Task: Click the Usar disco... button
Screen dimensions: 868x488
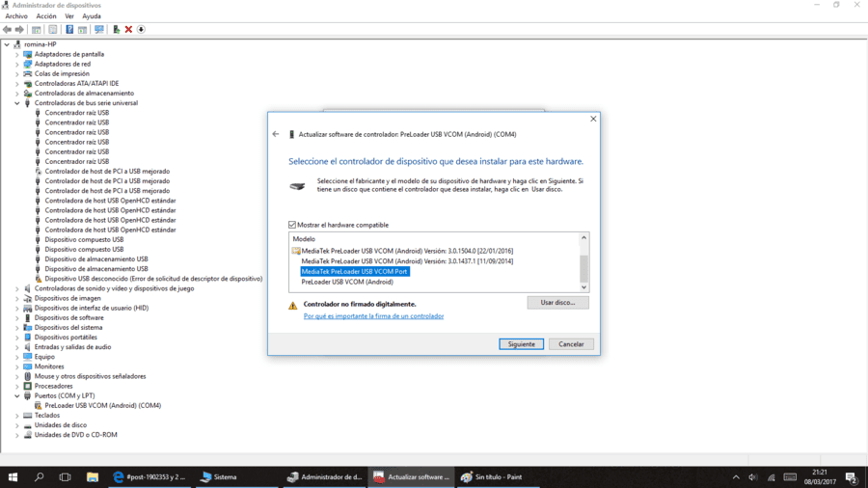Action: pos(557,303)
